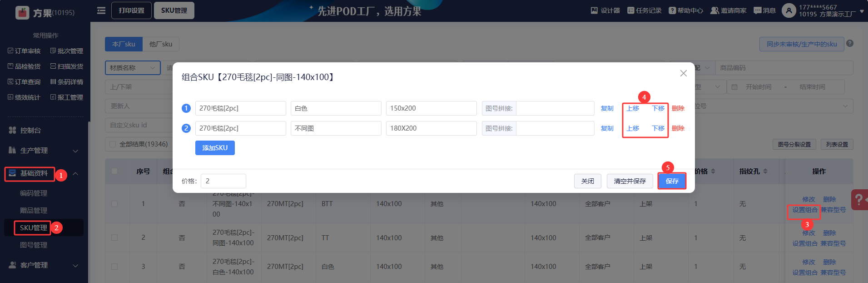The image size is (868, 283).
Task: Click 关闭 button in dialog
Action: point(588,181)
